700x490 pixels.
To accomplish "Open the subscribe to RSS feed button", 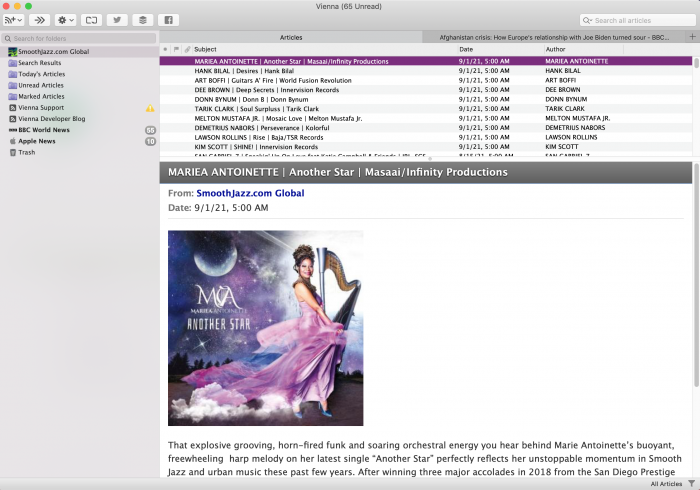I will 13,20.
